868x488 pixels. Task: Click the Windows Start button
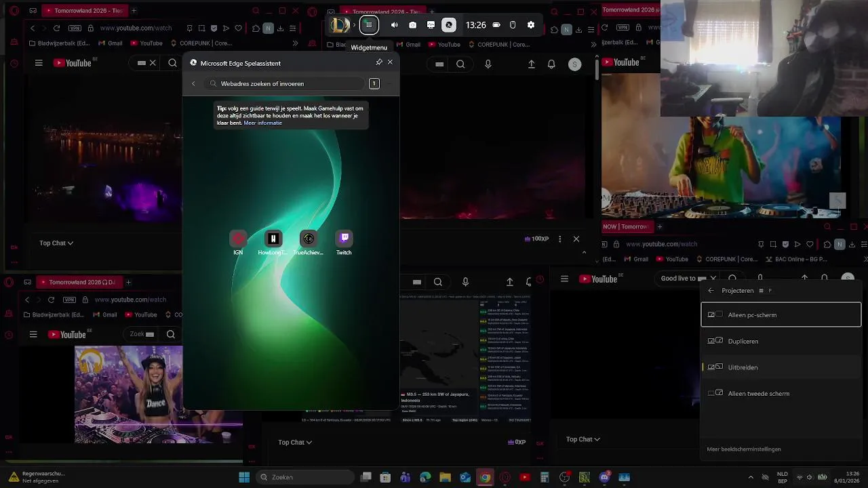point(244,477)
